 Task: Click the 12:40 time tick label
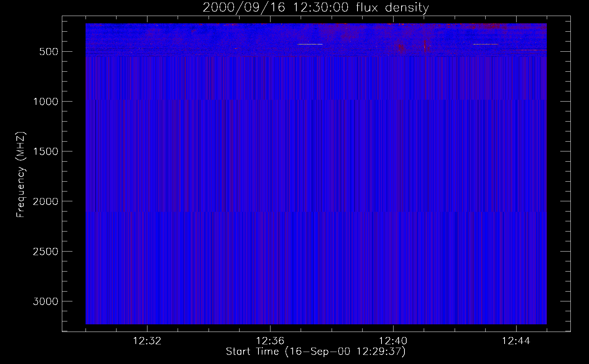[393, 341]
